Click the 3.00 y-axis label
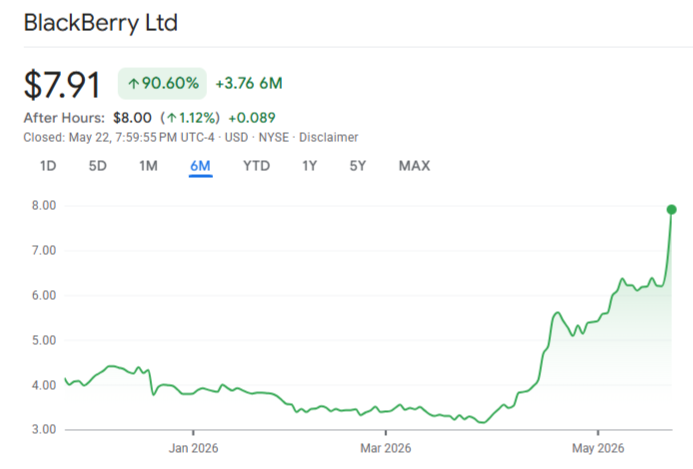693x469 pixels. tap(44, 429)
